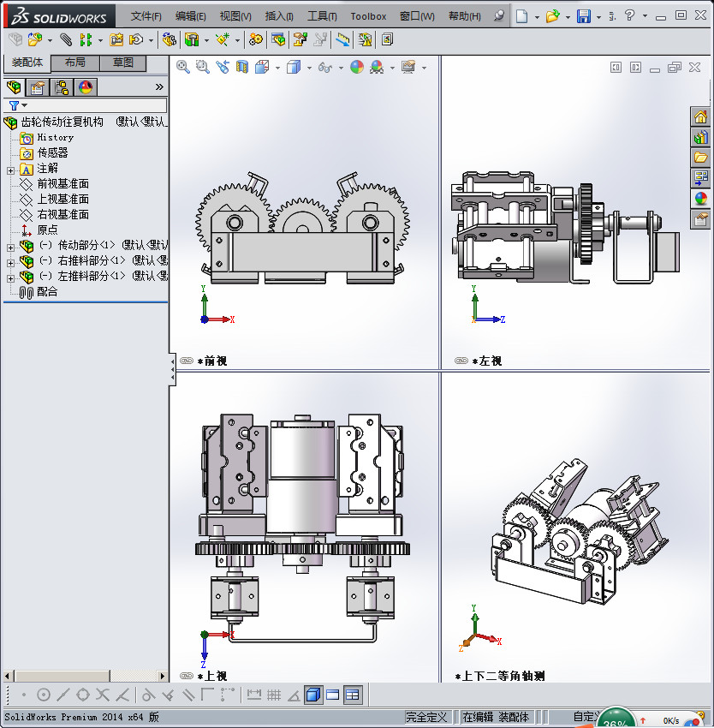Toggle link views icon beside *左视
The image size is (714, 728).
tap(461, 361)
